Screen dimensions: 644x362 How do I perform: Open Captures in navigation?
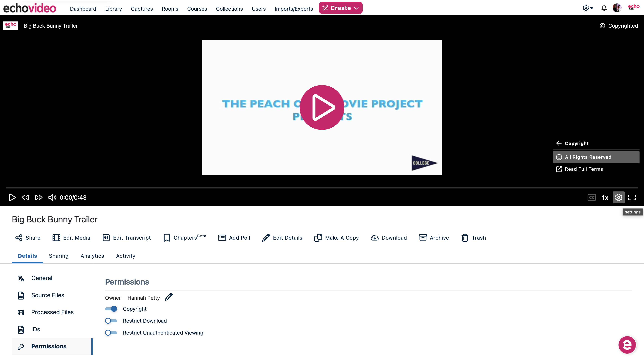142,9
